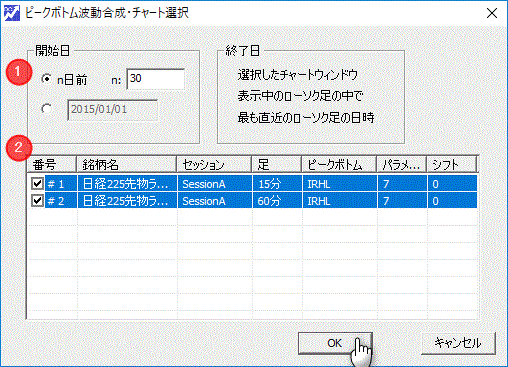The width and height of the screenshot is (508, 367).
Task: Click the # 2 number label
Action: (x=56, y=201)
